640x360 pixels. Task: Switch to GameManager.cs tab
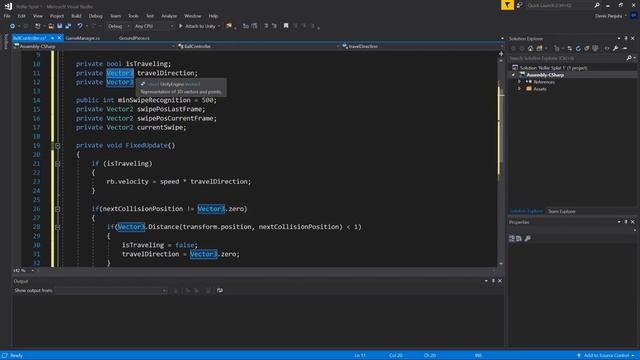click(82, 38)
